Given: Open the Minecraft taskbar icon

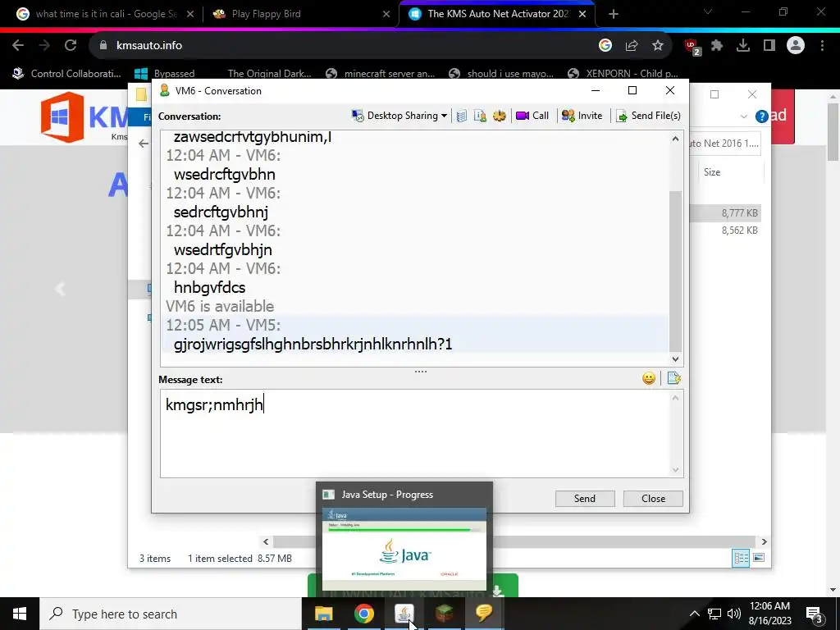Looking at the screenshot, I should [444, 614].
